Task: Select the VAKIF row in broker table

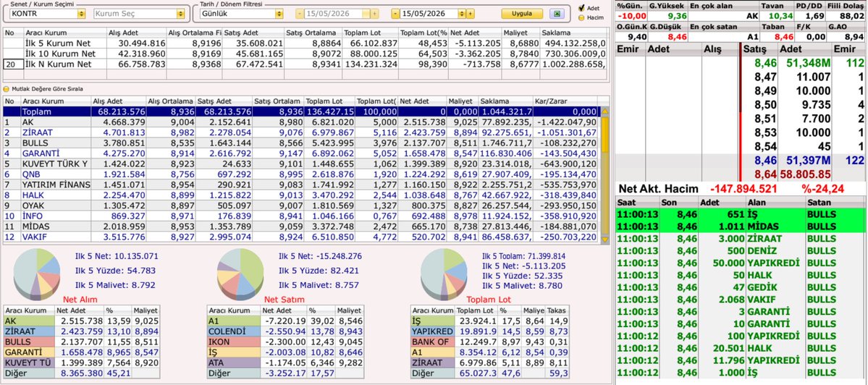Action: point(300,237)
